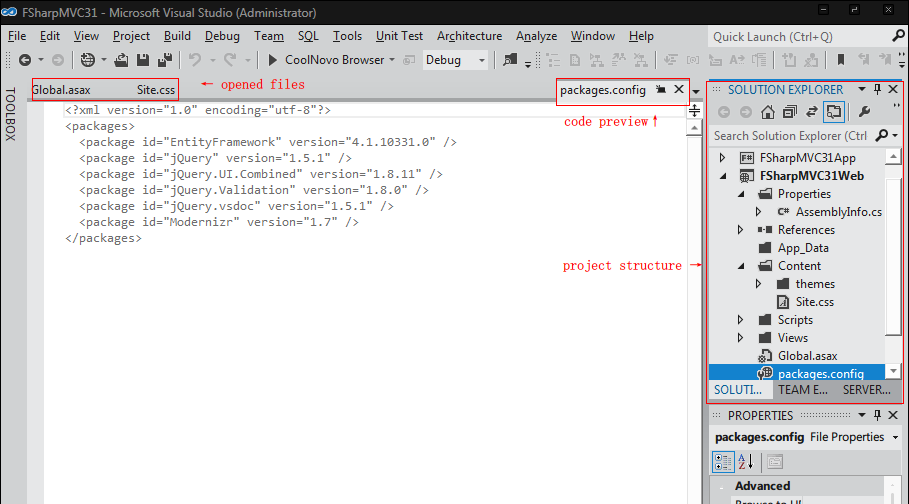Click the Home icon in Solution Explorer
The height and width of the screenshot is (504, 909).
tap(768, 112)
